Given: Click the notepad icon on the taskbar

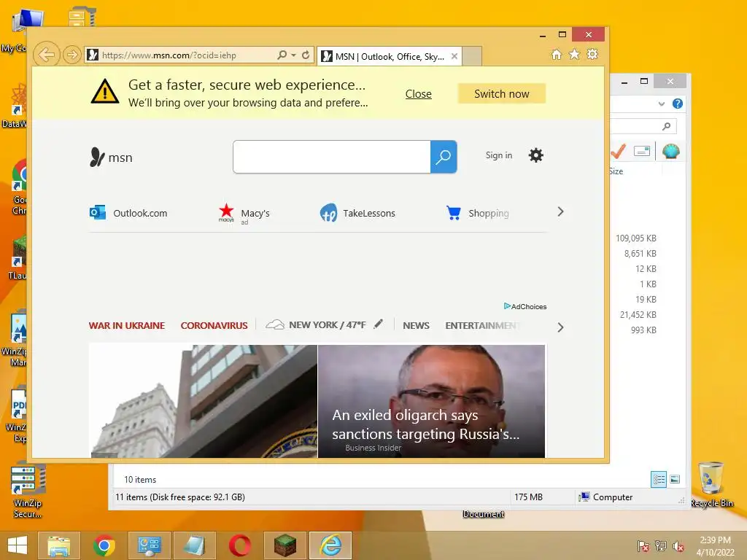Looking at the screenshot, I should pos(195,545).
